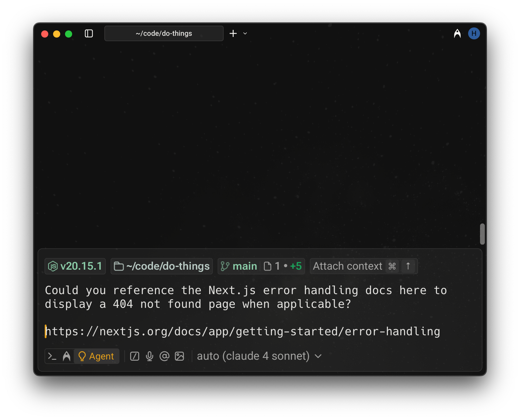Switch to terminal command mode
Screen dimensions: 520x420
point(52,356)
